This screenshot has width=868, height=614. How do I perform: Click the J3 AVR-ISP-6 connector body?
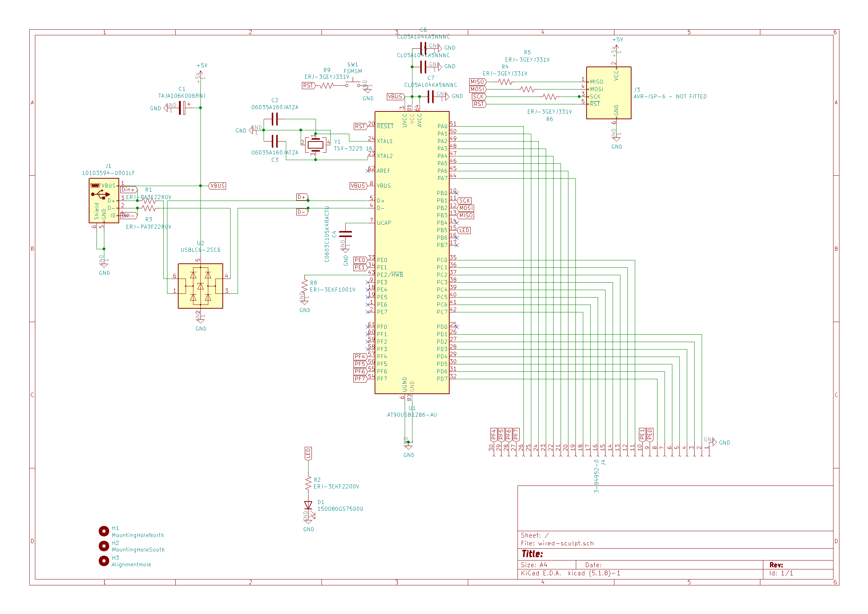(608, 93)
